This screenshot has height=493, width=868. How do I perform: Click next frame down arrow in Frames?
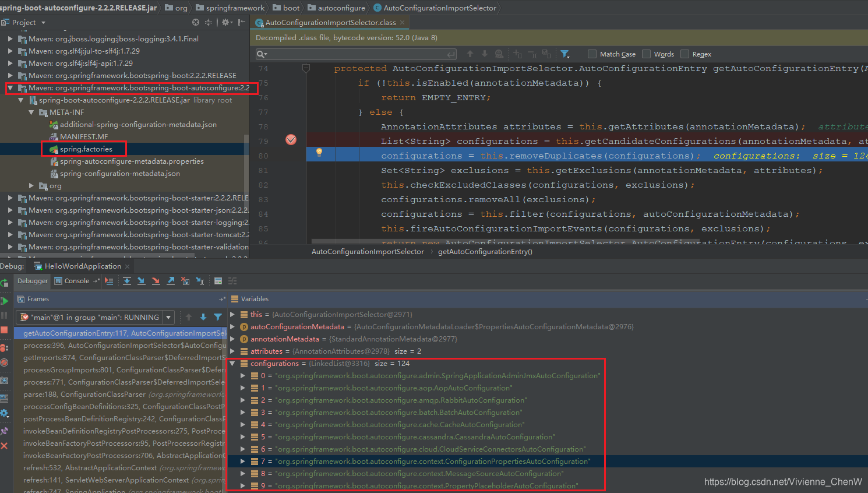tap(203, 318)
